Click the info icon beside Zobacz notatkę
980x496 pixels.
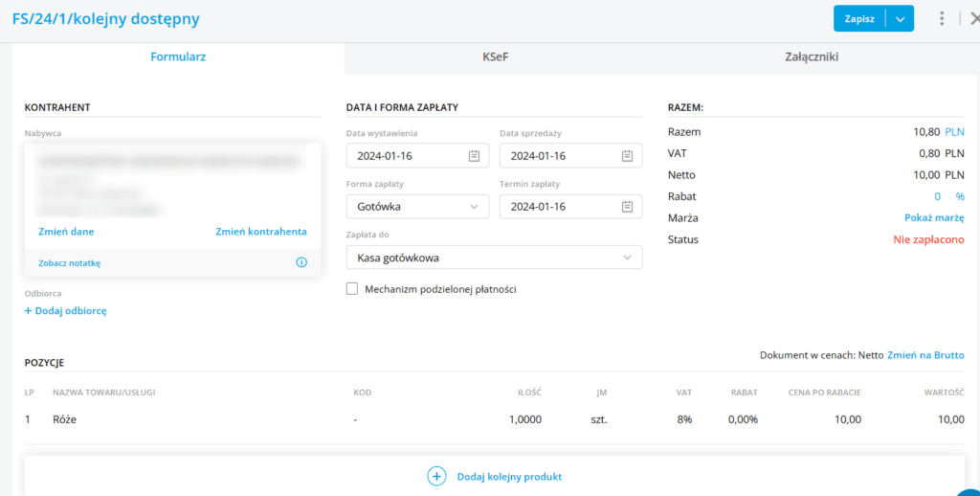301,262
